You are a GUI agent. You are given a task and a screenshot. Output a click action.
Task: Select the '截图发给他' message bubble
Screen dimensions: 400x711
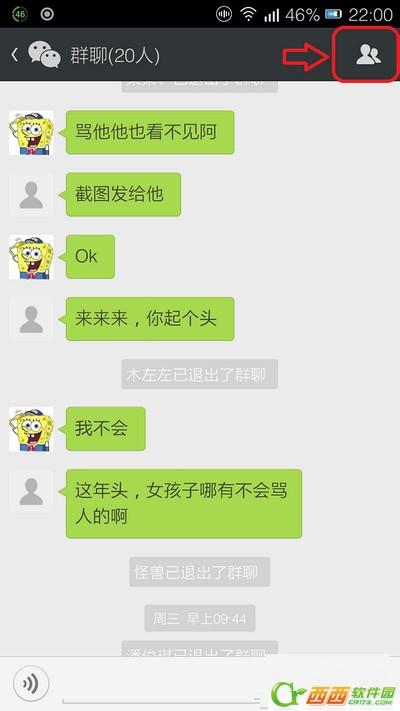tap(123, 194)
